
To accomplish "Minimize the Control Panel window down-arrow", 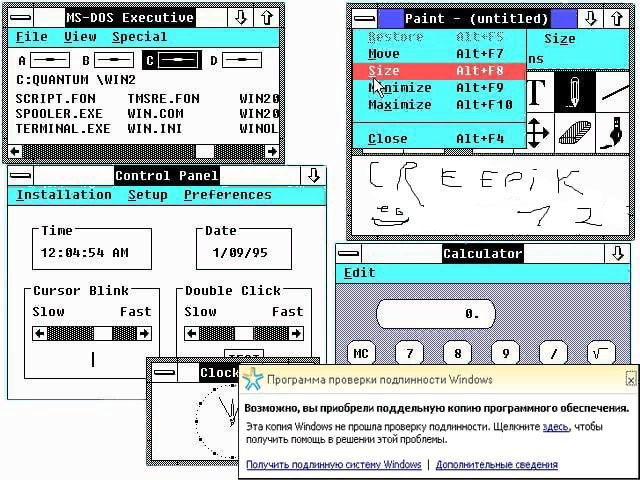I will tap(313, 176).
